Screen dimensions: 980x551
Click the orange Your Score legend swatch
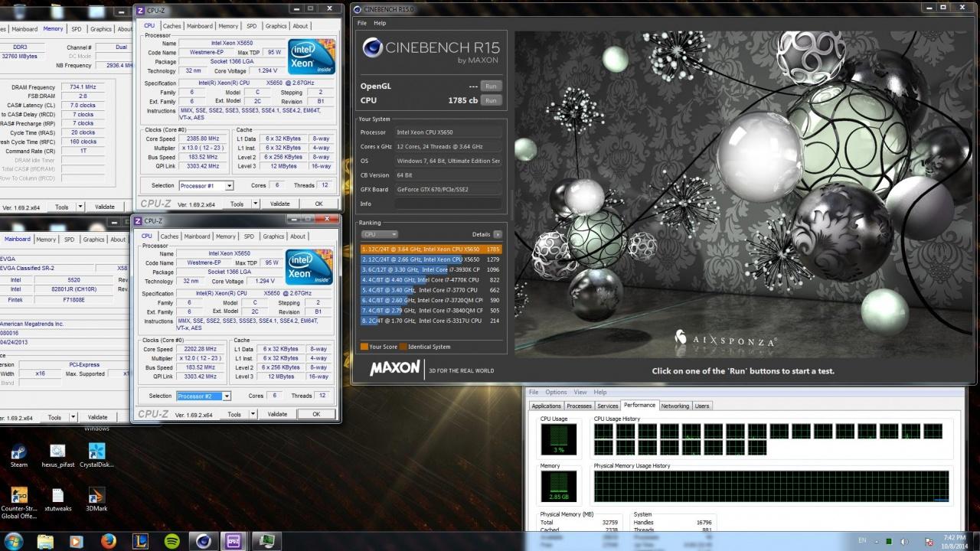click(x=364, y=347)
